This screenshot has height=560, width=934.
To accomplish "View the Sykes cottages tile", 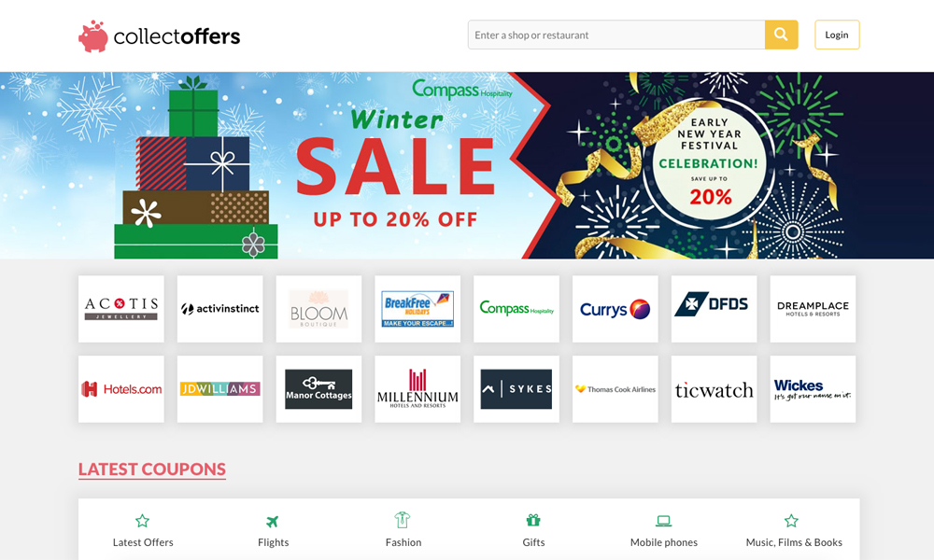I will (x=517, y=389).
